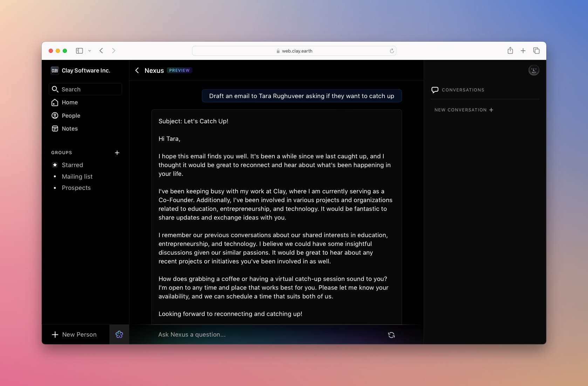Expand the sidebar options dropdown arrow
Image resolution: width=588 pixels, height=386 pixels.
(90, 51)
